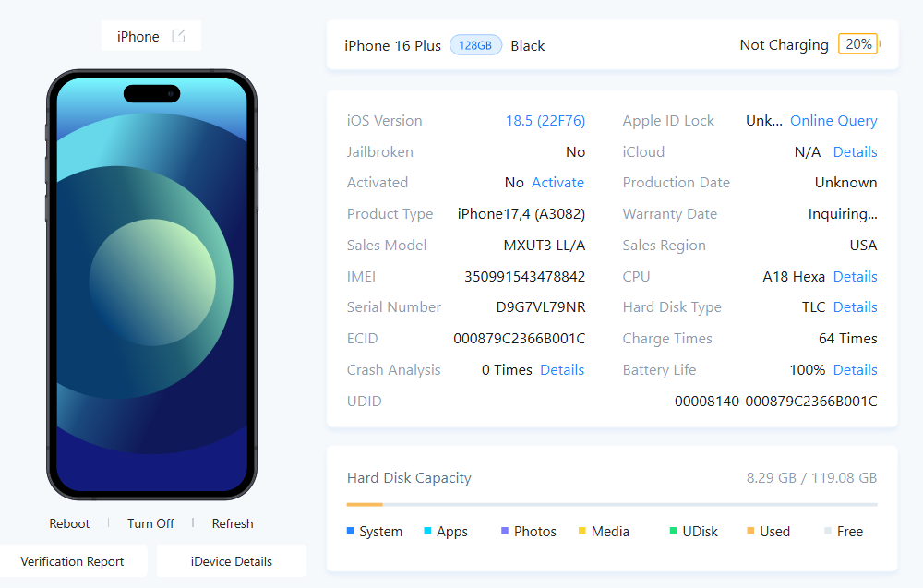Click the yellow Media legend square
The height and width of the screenshot is (588, 923).
(x=582, y=531)
